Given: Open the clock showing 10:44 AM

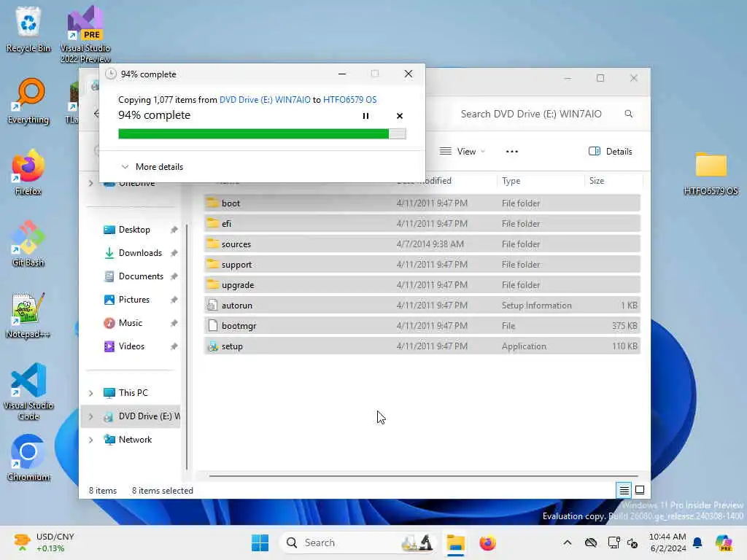Looking at the screenshot, I should pyautogui.click(x=667, y=542).
